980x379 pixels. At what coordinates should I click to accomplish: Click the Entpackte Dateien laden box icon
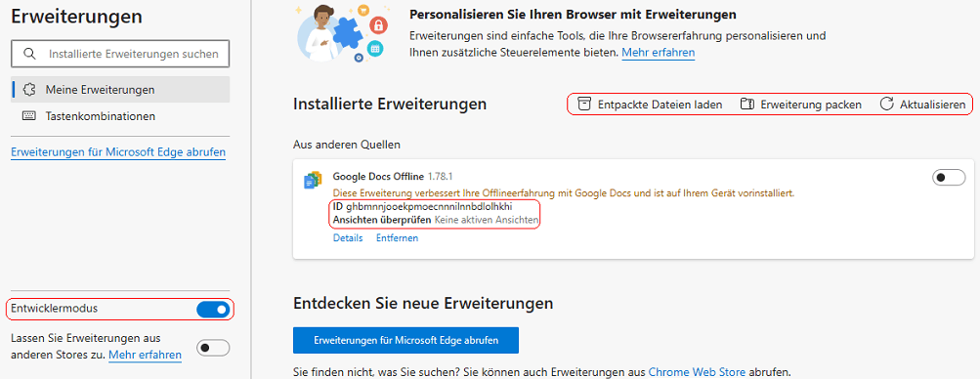click(583, 105)
